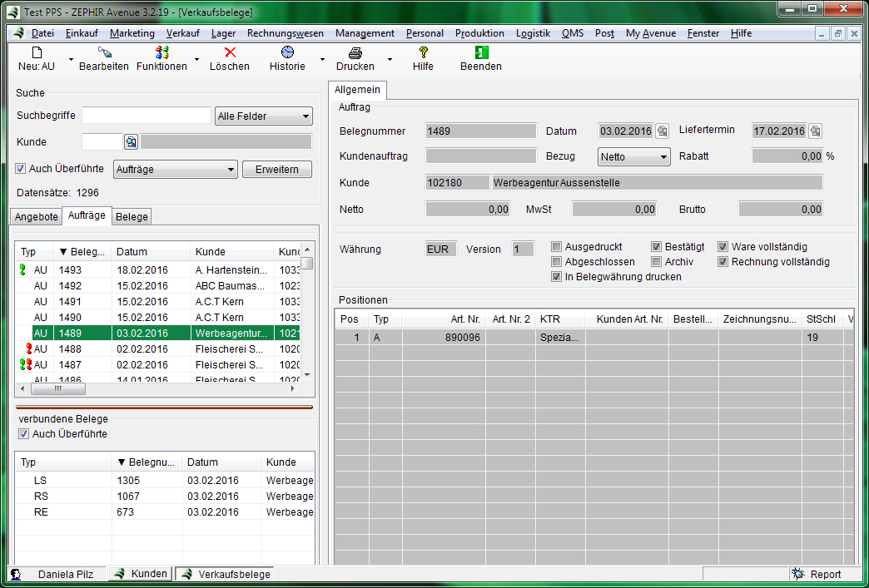Screen dimensions: 869x588
Task: Click into the Suchbegriffe search field
Action: (146, 116)
